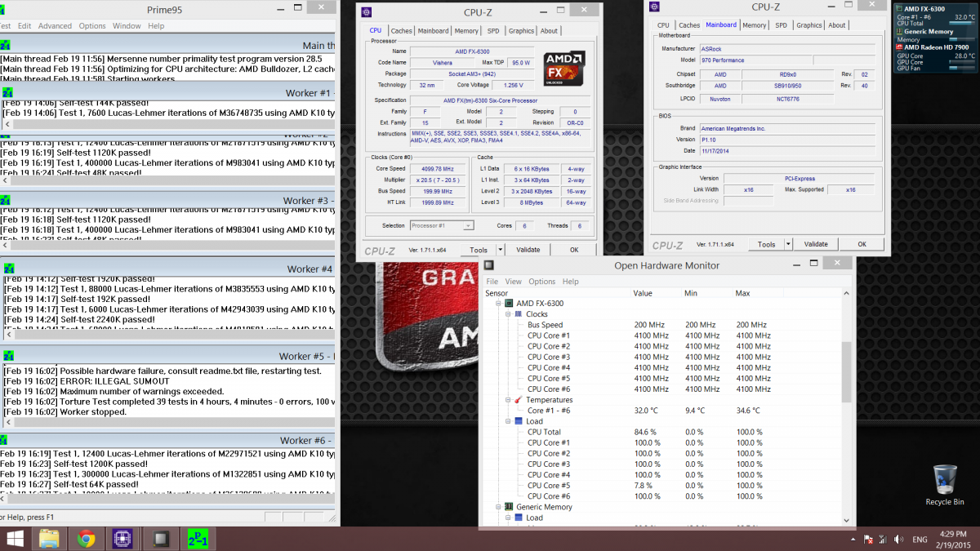Click the Generic Memory icon in Hardware Monitor tree
This screenshot has height=551, width=980.
(508, 507)
